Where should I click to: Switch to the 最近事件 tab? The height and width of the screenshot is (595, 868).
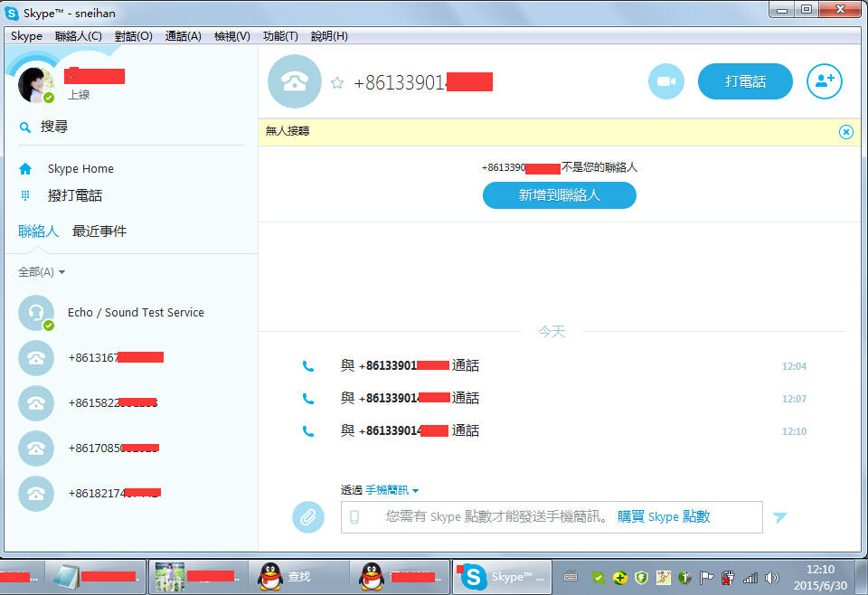point(99,231)
